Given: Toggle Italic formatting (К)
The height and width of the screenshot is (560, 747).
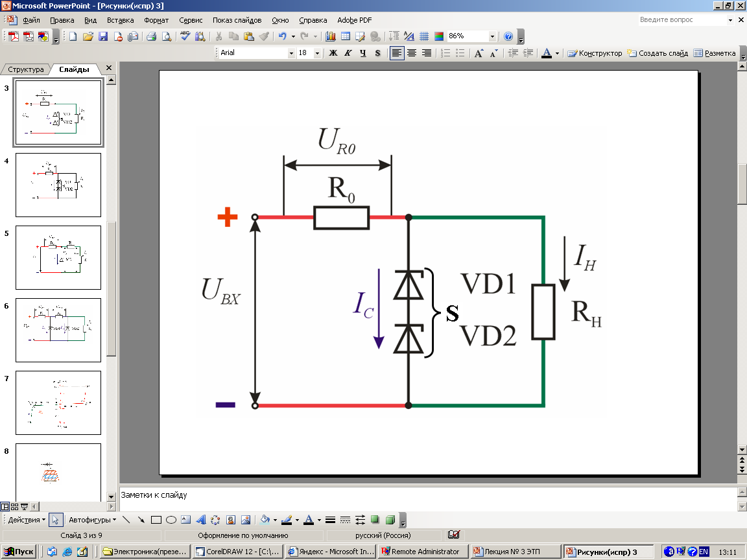Looking at the screenshot, I should click(x=348, y=53).
